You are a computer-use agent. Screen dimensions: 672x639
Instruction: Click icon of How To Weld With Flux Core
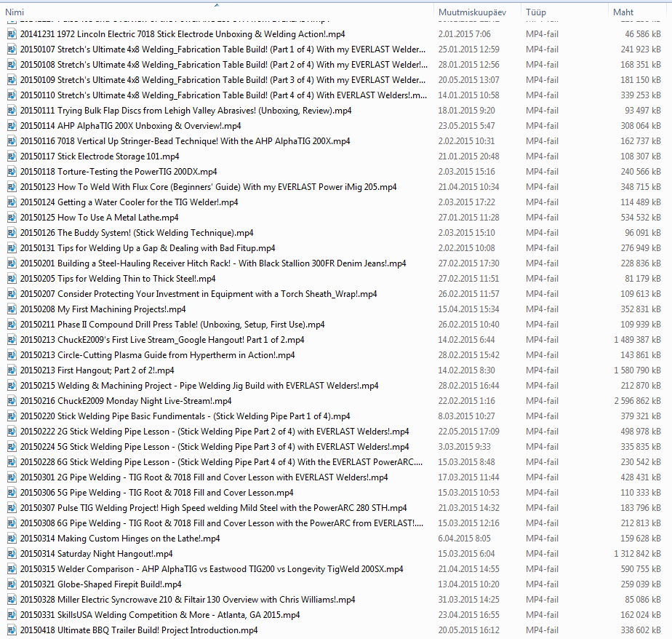[x=12, y=187]
